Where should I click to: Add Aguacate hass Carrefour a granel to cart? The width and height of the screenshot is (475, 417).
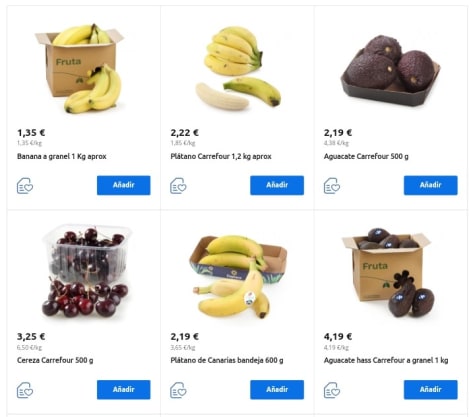[x=431, y=390]
